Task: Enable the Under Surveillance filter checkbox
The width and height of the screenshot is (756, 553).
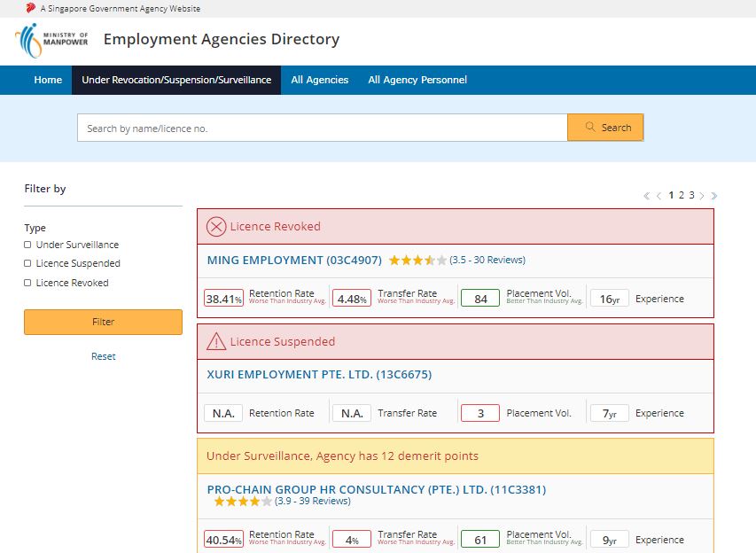Action: pos(27,245)
